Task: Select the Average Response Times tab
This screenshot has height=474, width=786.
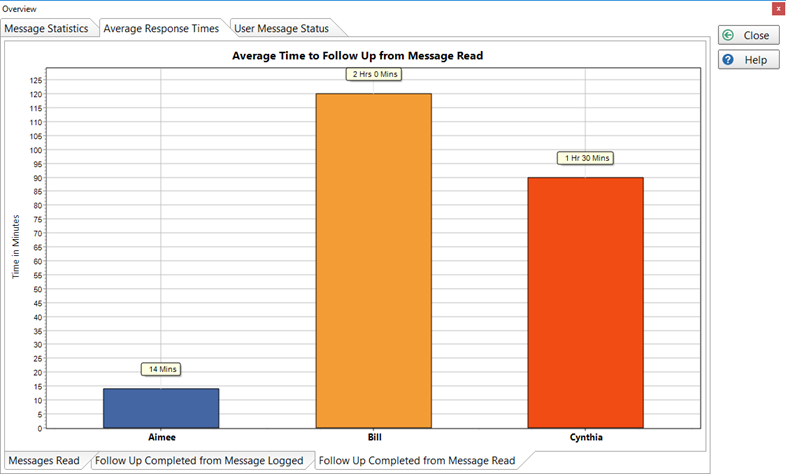Action: 161,29
